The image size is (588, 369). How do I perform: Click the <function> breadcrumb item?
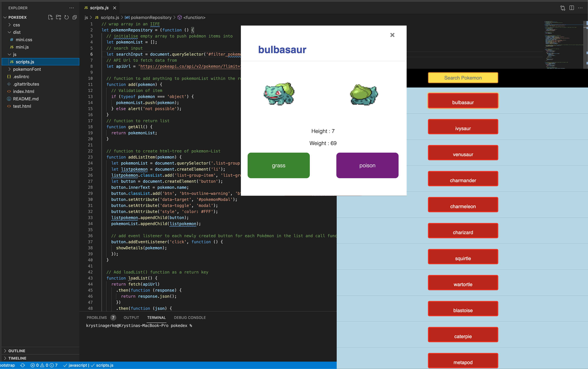coord(191,18)
